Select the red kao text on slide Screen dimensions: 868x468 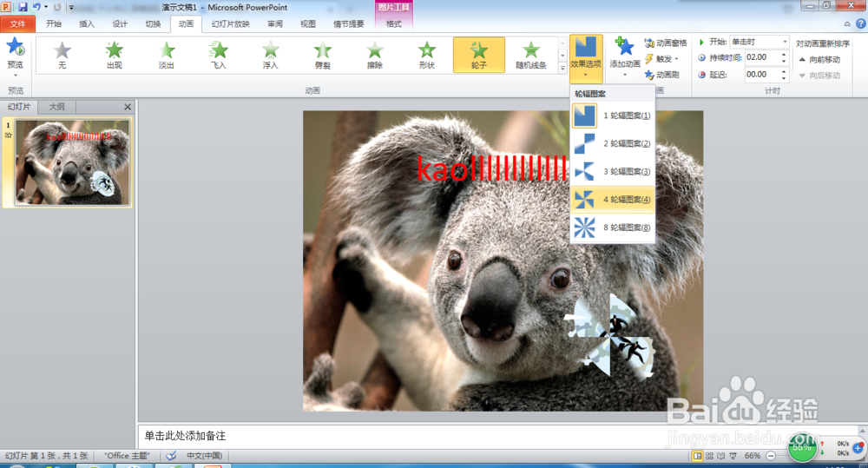pyautogui.click(x=491, y=168)
